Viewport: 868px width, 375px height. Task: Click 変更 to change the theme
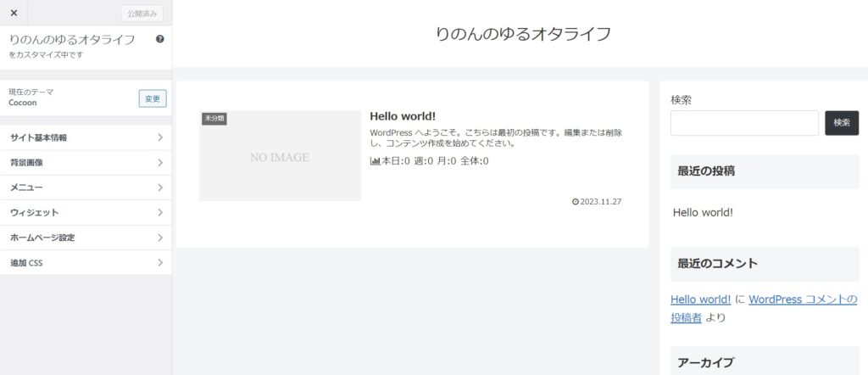[153, 98]
